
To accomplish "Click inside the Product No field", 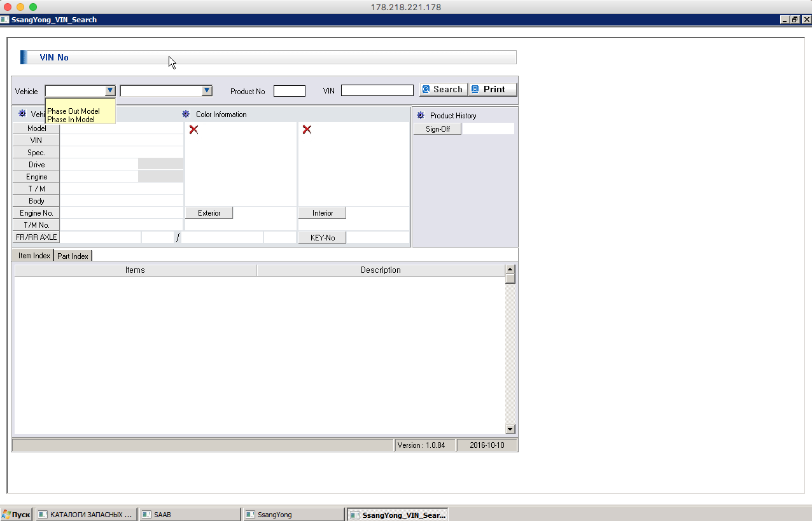I will coord(289,92).
